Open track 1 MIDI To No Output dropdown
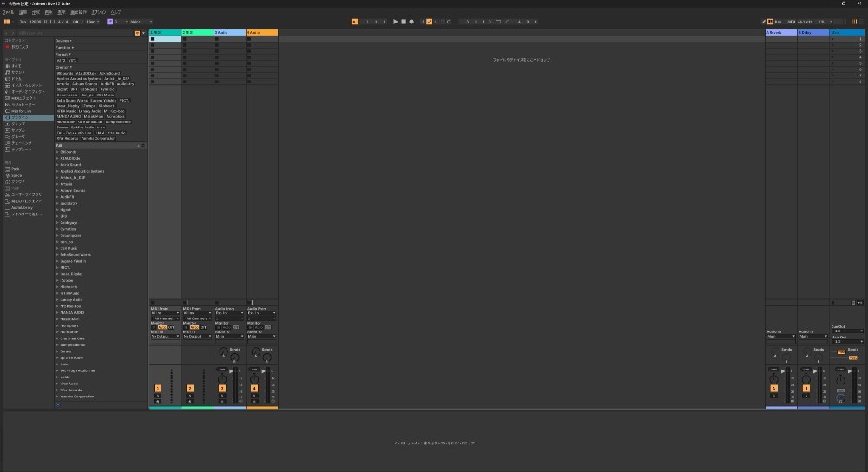Screen dimensions: 868x472 coord(165,337)
